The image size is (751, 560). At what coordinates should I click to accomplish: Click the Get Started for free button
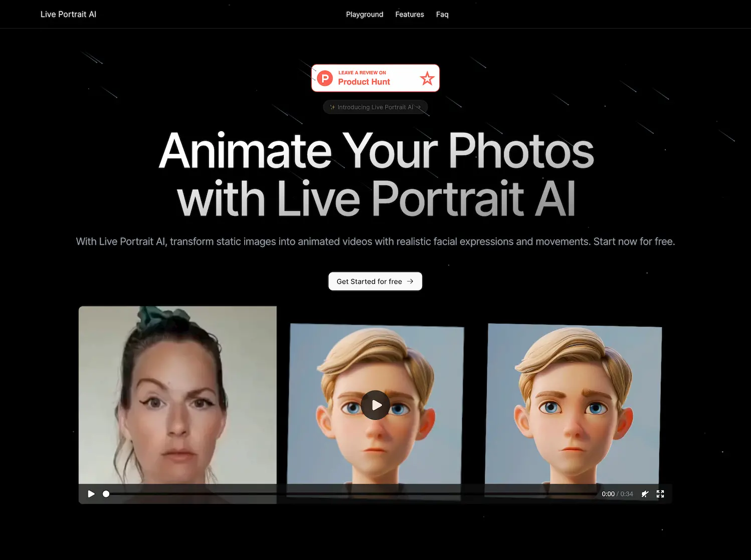pos(375,281)
